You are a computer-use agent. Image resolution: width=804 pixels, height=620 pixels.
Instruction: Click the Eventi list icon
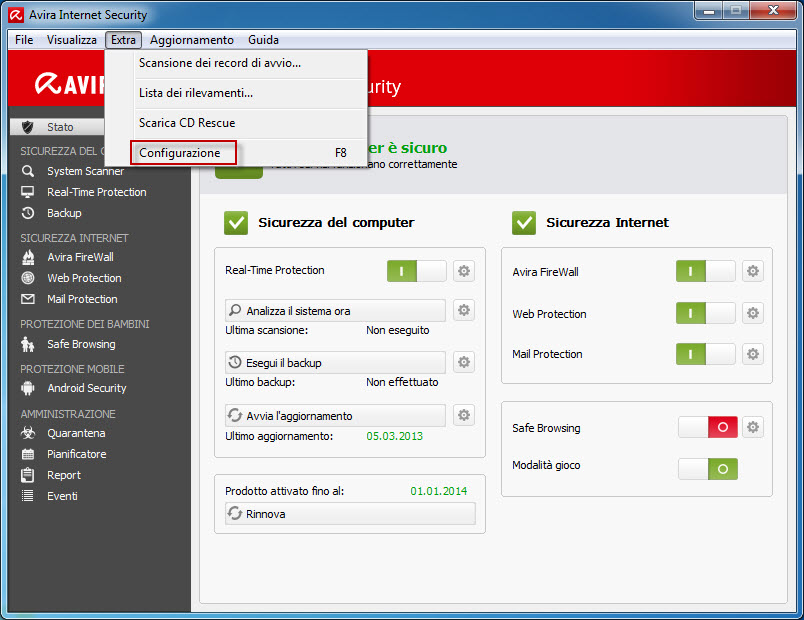(28, 496)
